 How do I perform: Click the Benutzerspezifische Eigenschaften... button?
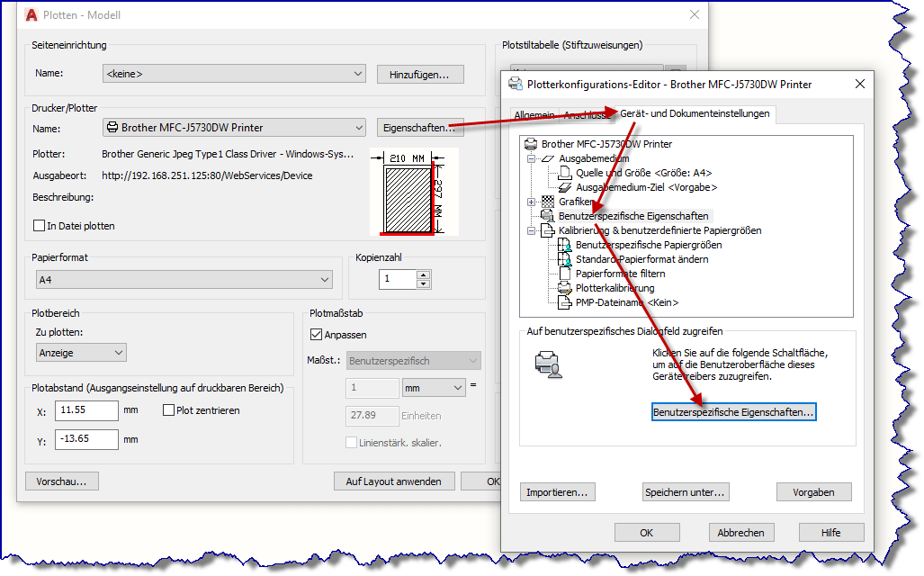click(733, 412)
